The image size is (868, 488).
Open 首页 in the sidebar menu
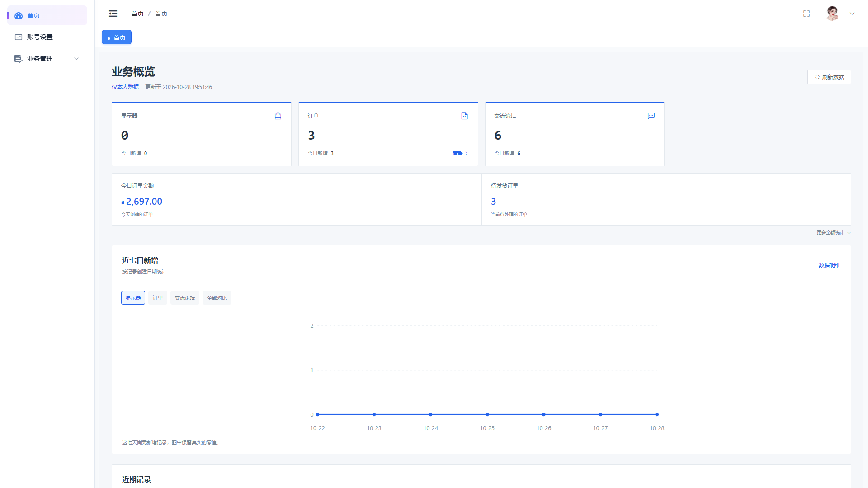[47, 15]
